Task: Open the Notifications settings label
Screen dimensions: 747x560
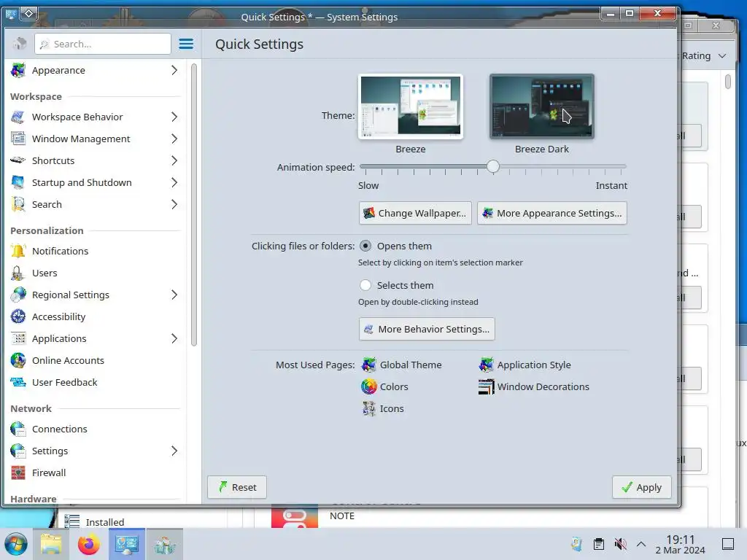Action: (x=60, y=251)
